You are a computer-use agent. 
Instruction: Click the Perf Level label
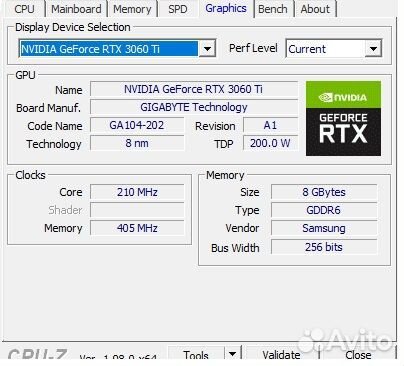(253, 48)
